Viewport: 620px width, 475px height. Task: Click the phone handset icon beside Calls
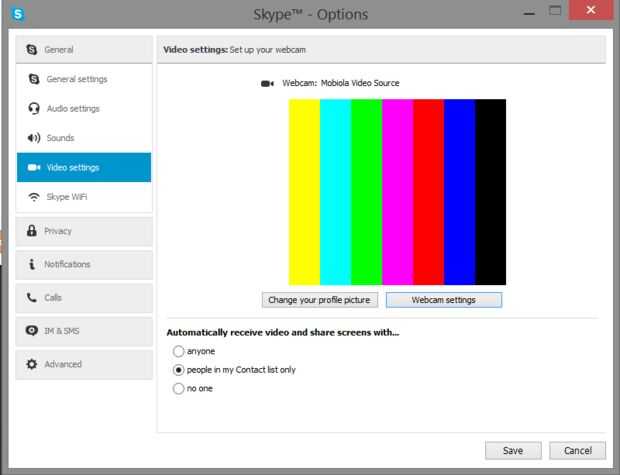click(32, 297)
